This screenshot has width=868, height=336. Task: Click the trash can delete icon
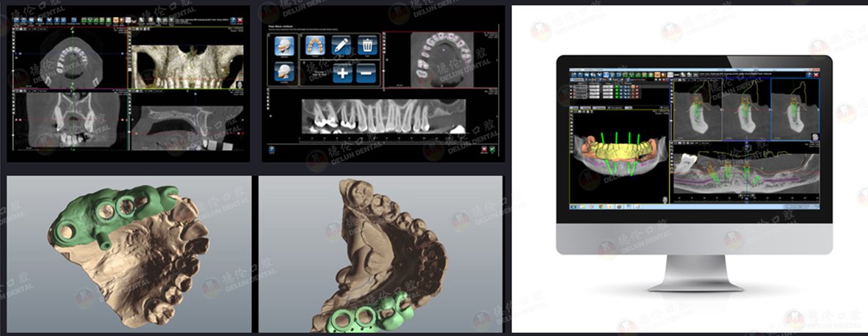(x=367, y=46)
